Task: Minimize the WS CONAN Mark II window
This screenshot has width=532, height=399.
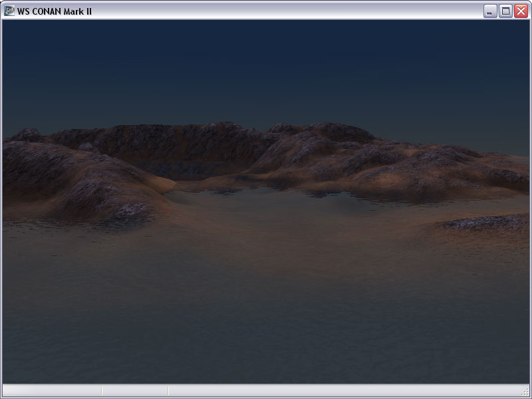Action: click(x=491, y=11)
